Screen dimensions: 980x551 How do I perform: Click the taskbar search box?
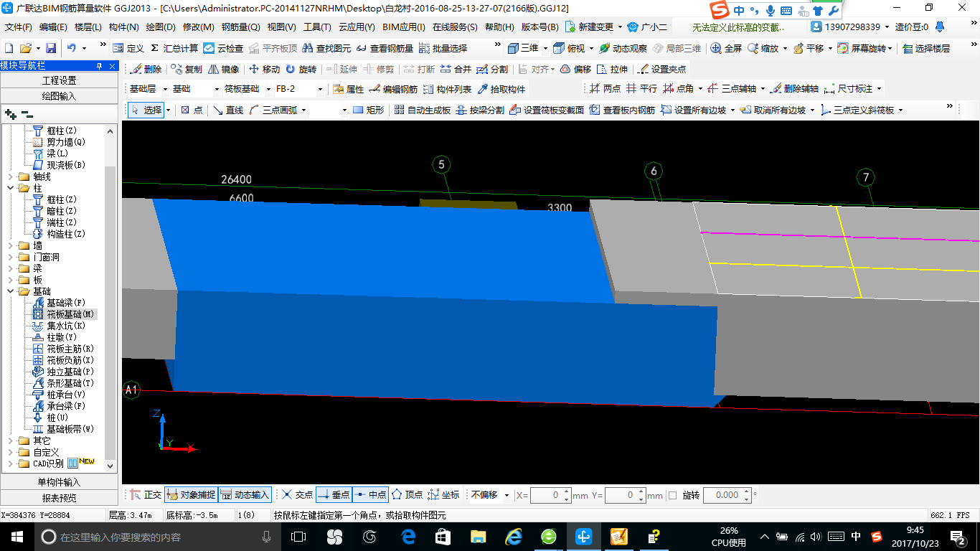click(x=156, y=537)
